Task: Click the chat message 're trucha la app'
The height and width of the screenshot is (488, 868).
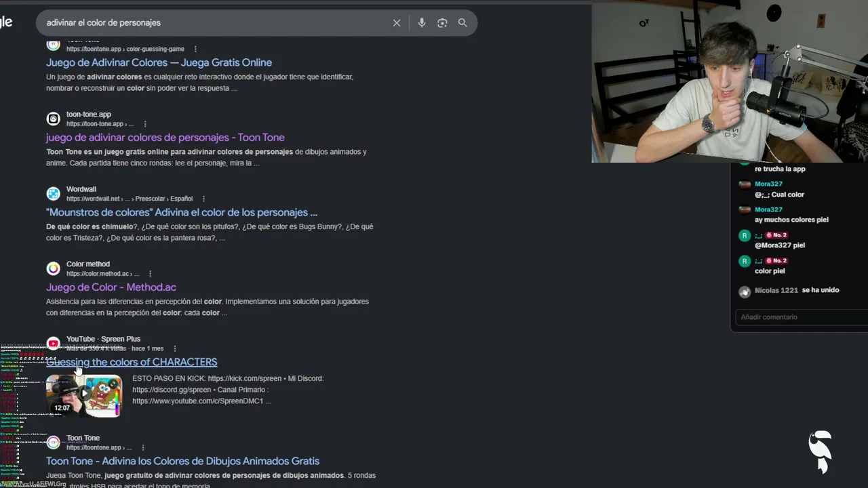Action: pyautogui.click(x=780, y=169)
